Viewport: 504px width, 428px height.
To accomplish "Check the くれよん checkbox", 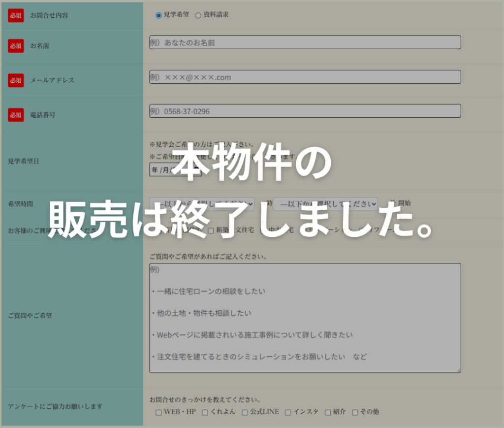I will coord(205,412).
